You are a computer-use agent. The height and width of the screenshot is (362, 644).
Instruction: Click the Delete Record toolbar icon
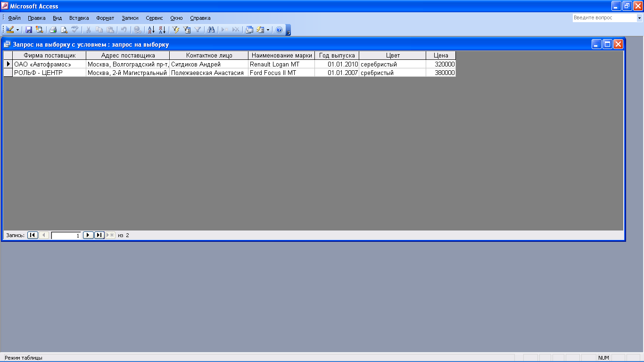(236, 30)
